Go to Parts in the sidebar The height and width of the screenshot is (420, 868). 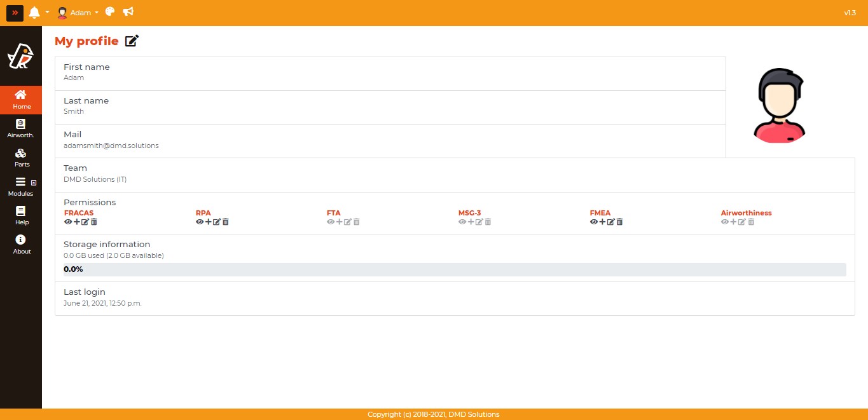click(21, 157)
